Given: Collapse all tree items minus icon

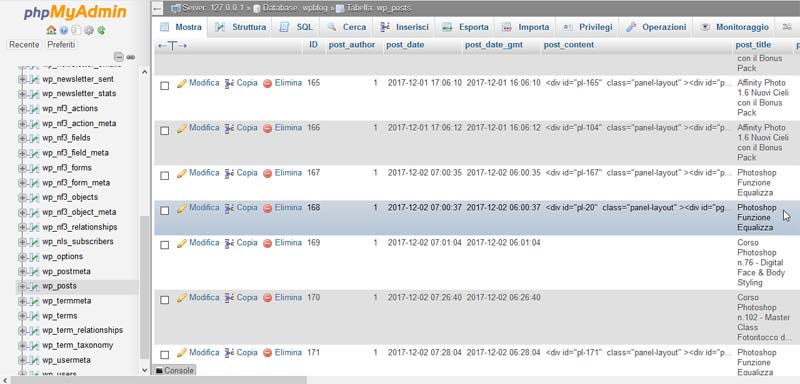Looking at the screenshot, I should tap(118, 57).
